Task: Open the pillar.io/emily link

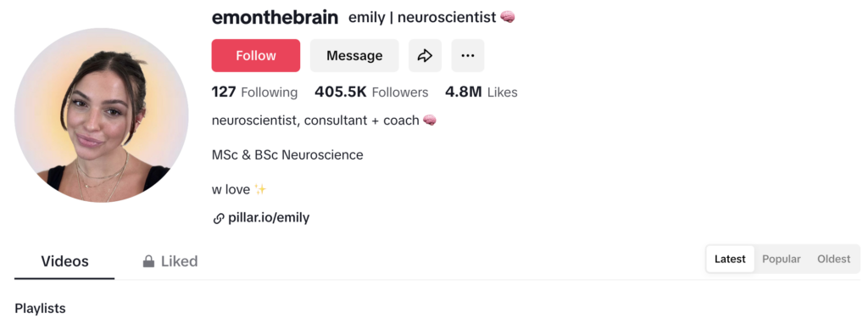Action: click(x=269, y=218)
